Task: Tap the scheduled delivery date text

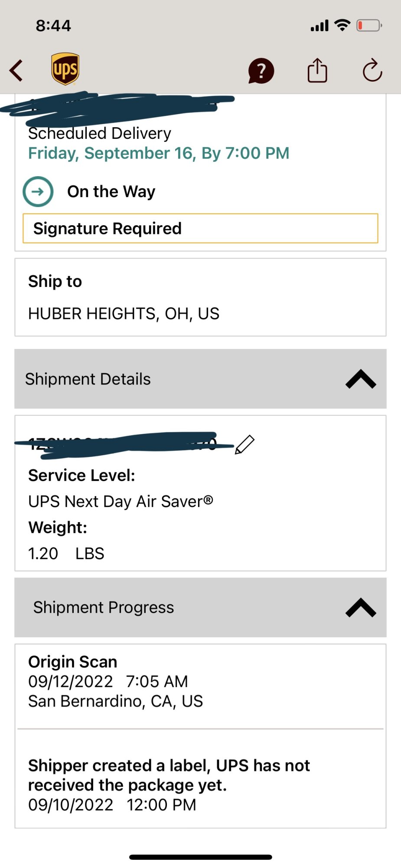Action: [159, 153]
